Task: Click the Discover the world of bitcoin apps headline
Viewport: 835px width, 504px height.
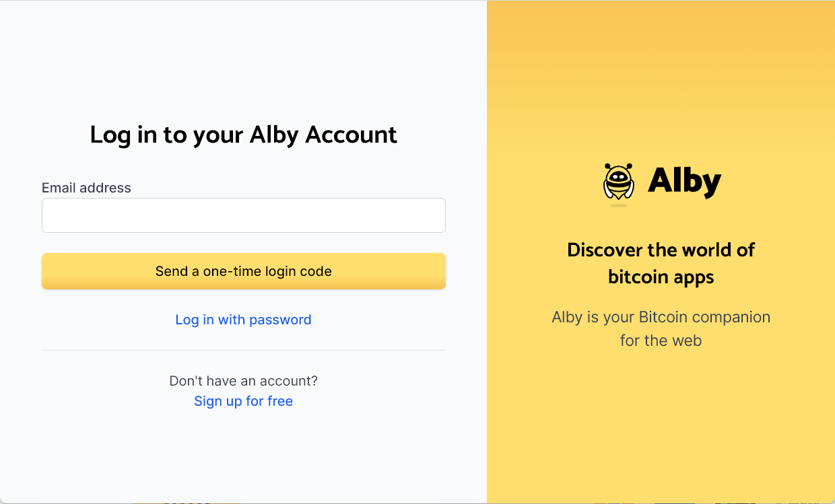Action: 661,263
